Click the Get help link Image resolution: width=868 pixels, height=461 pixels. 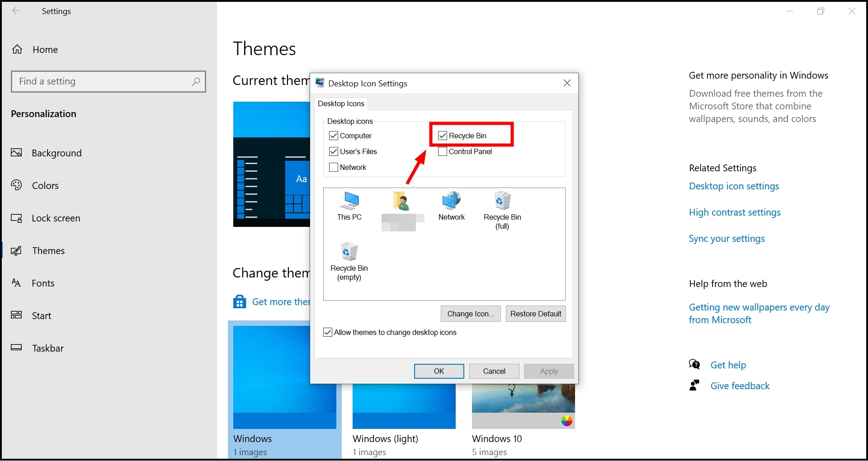coord(728,365)
